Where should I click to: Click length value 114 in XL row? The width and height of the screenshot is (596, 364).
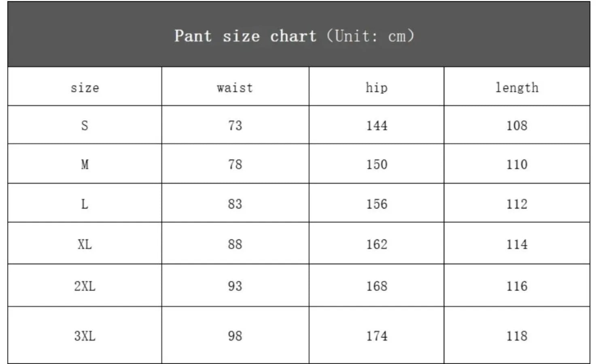517,244
